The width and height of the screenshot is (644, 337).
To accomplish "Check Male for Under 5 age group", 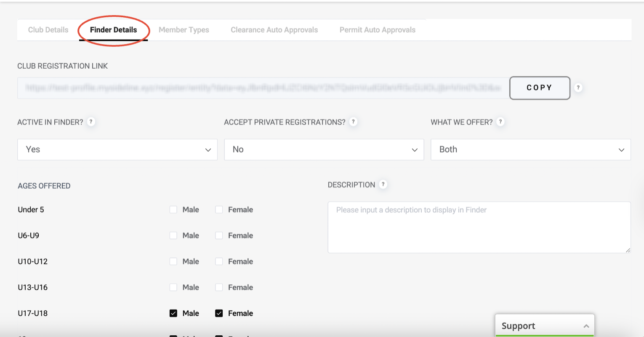I will tap(173, 210).
